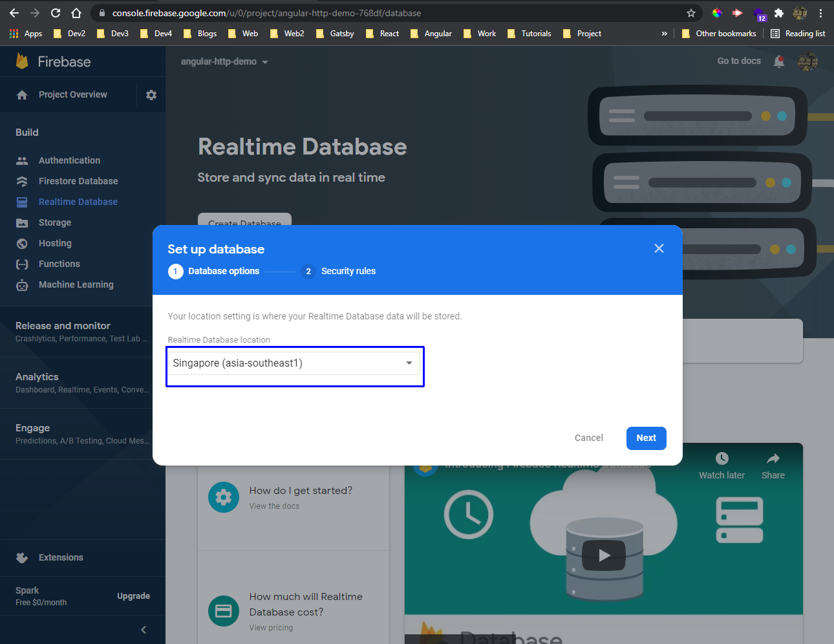Open the Go to docs link
The height and width of the screenshot is (644, 834).
coord(739,61)
